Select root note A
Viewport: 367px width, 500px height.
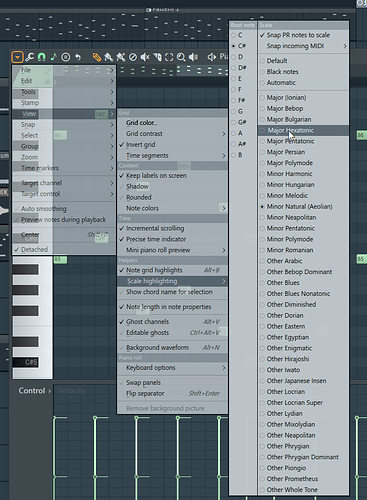[x=243, y=133]
